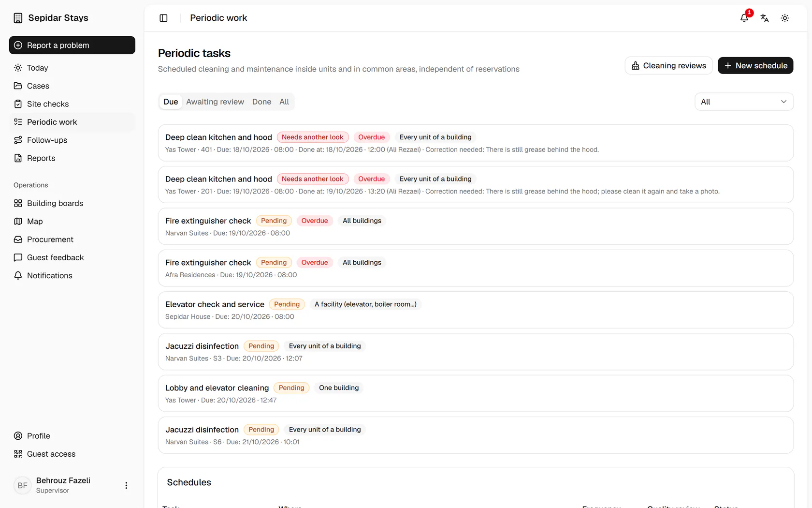Open Narvan Suites Fire extinguisher check
The image size is (812, 508).
pyautogui.click(x=476, y=226)
